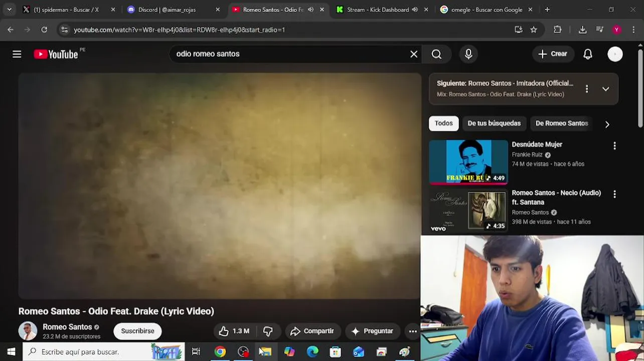The image size is (644, 361).
Task: Open playlist options three dots in Mix panel
Action: pyautogui.click(x=587, y=89)
